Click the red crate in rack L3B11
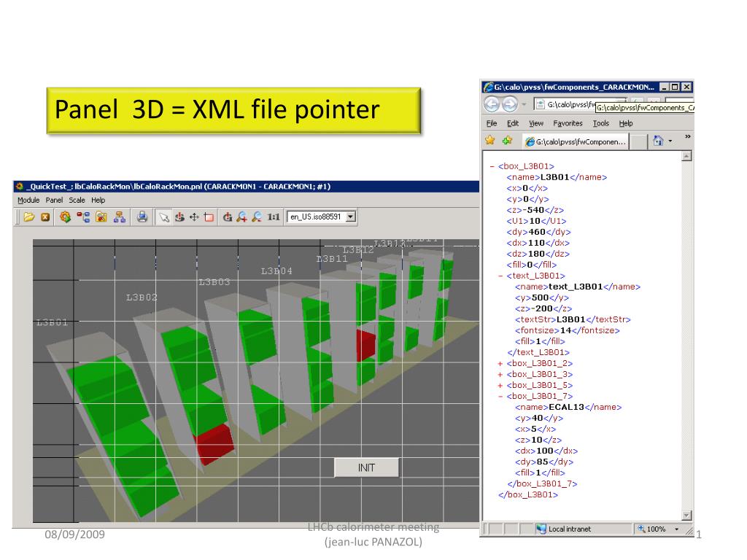This screenshot has width=747, height=560. click(x=366, y=345)
